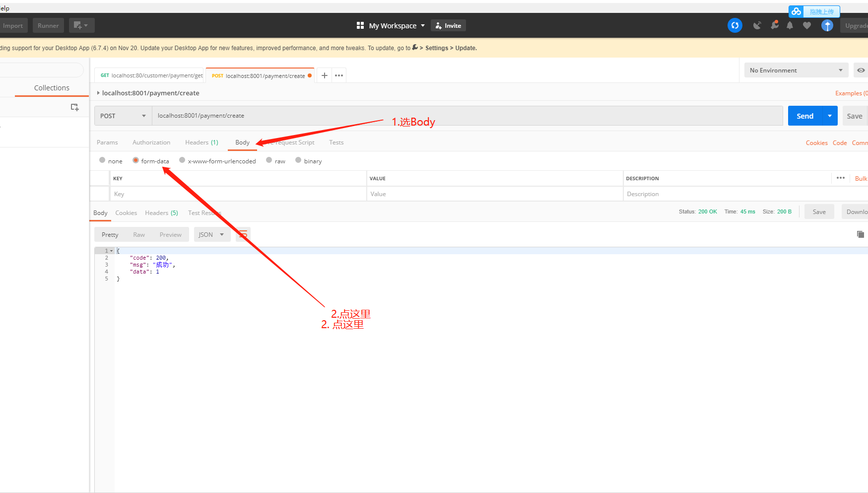This screenshot has height=493, width=868.
Task: Open the wrench settings icon in header
Action: (774, 25)
